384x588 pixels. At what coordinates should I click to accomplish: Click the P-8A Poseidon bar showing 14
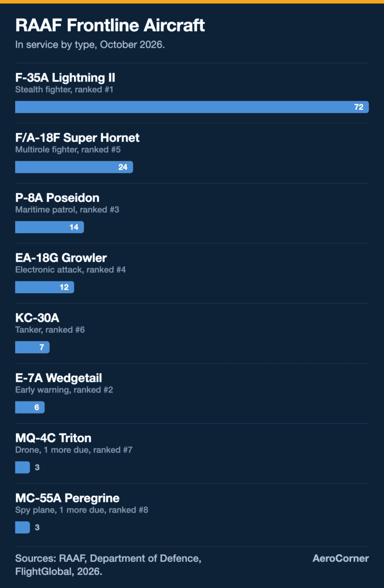tap(49, 227)
